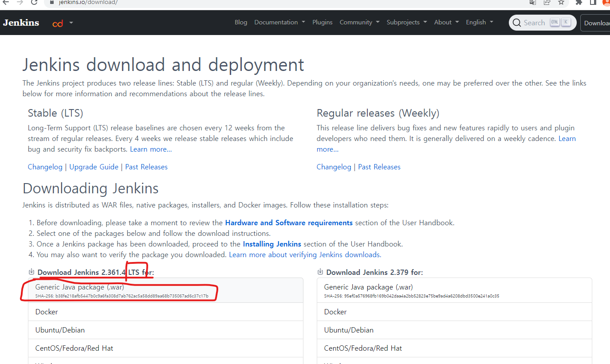Select Docker under Jenkins 2.361.4 LTS

(x=166, y=312)
